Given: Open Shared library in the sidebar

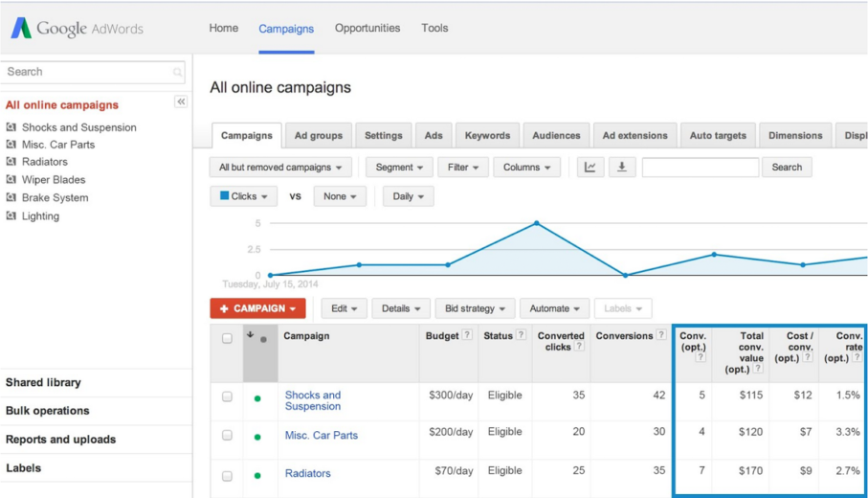Looking at the screenshot, I should (x=43, y=382).
